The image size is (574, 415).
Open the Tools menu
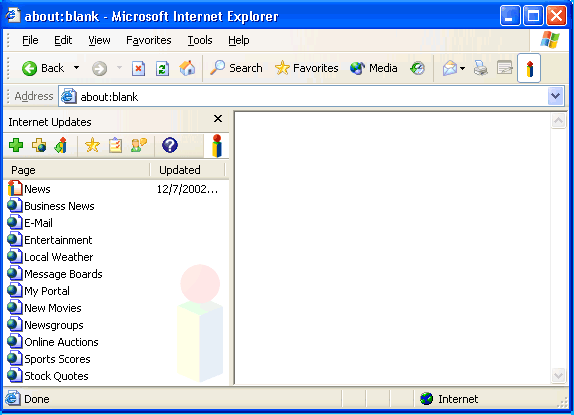click(200, 40)
